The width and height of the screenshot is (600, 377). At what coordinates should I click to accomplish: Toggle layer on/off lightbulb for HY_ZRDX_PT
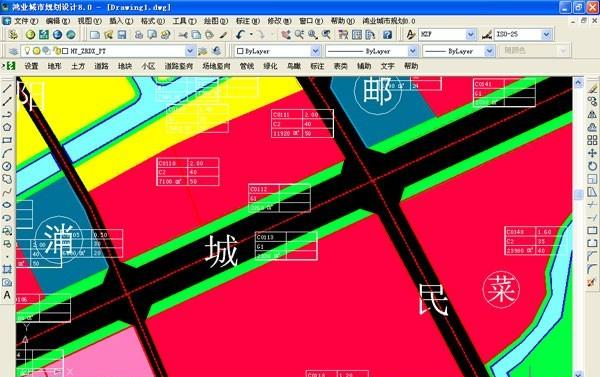coord(27,51)
